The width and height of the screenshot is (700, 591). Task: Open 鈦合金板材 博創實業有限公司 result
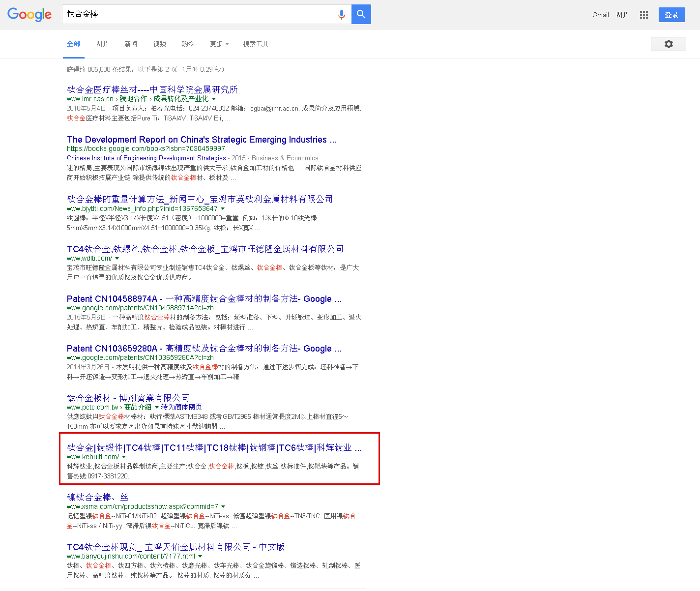[x=128, y=398]
